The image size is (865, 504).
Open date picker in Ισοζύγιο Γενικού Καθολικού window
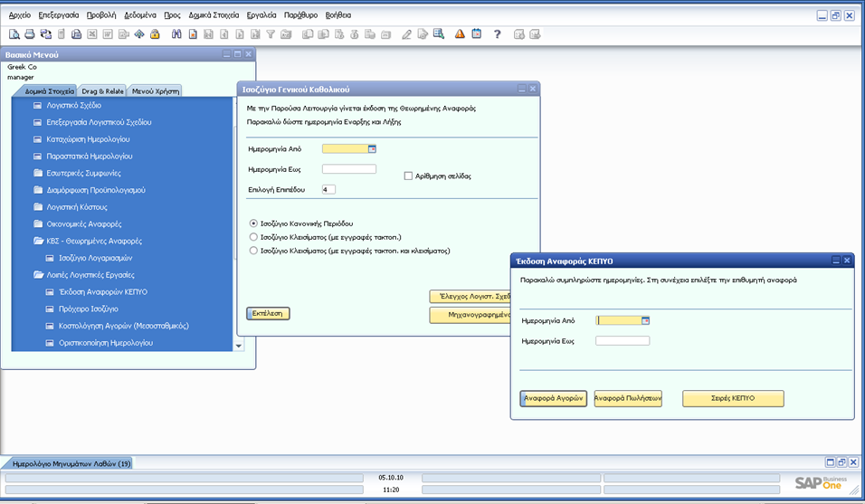click(372, 149)
